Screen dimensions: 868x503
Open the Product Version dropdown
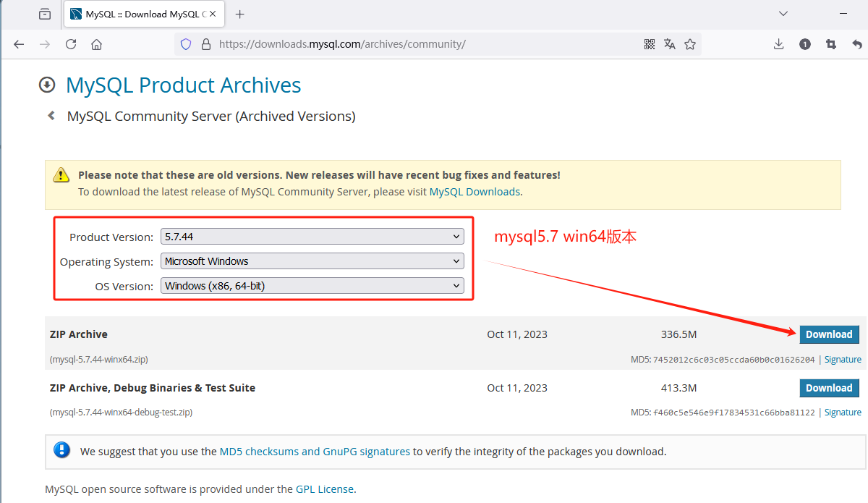point(312,237)
